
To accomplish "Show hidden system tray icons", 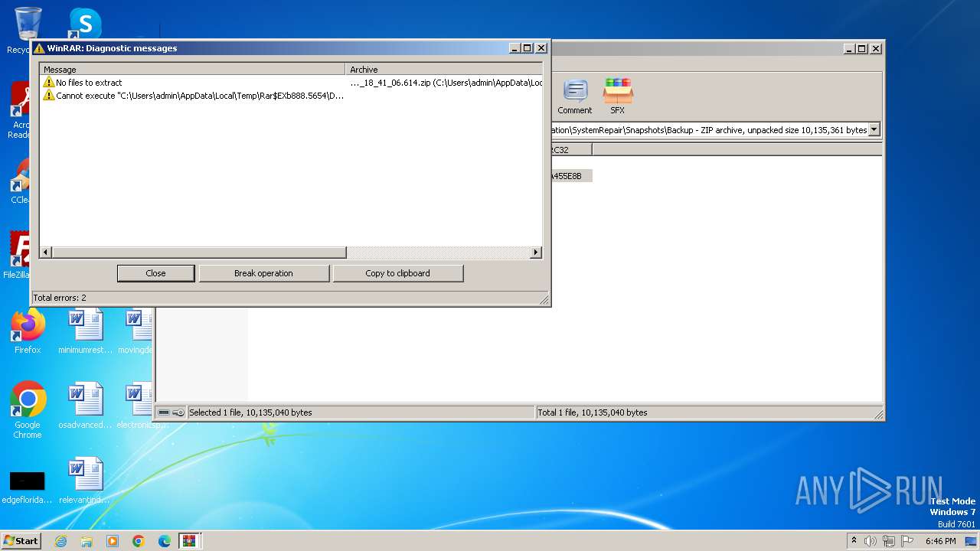I will (854, 540).
